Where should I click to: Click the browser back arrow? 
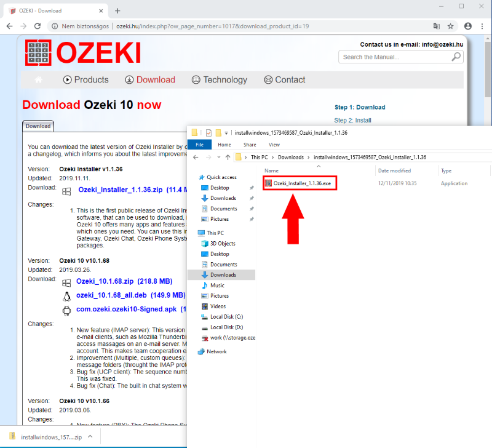pos(10,26)
